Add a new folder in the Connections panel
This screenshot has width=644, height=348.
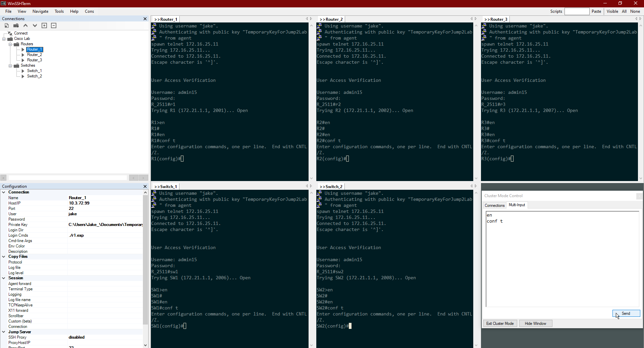tap(16, 25)
